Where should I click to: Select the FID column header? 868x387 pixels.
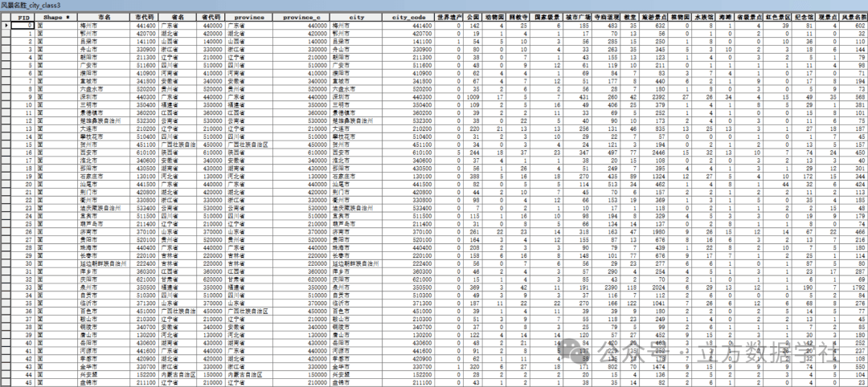24,18
